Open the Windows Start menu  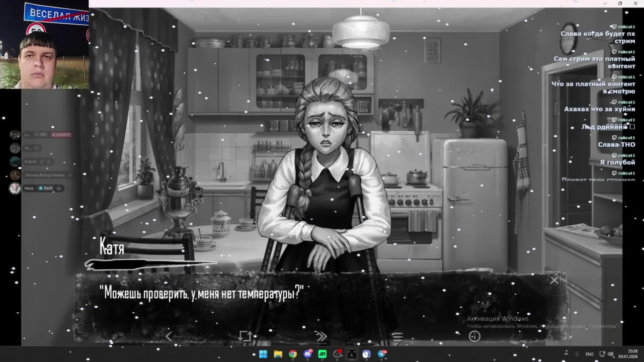point(263,354)
